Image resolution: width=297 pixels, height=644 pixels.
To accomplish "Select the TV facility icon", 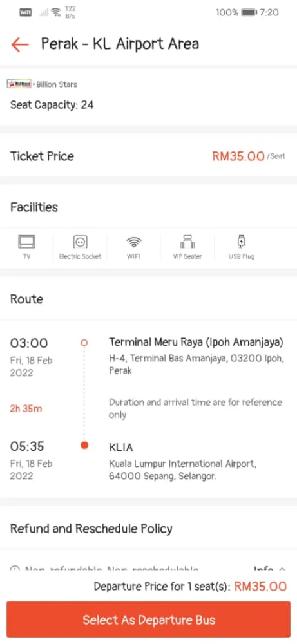I will 26,242.
